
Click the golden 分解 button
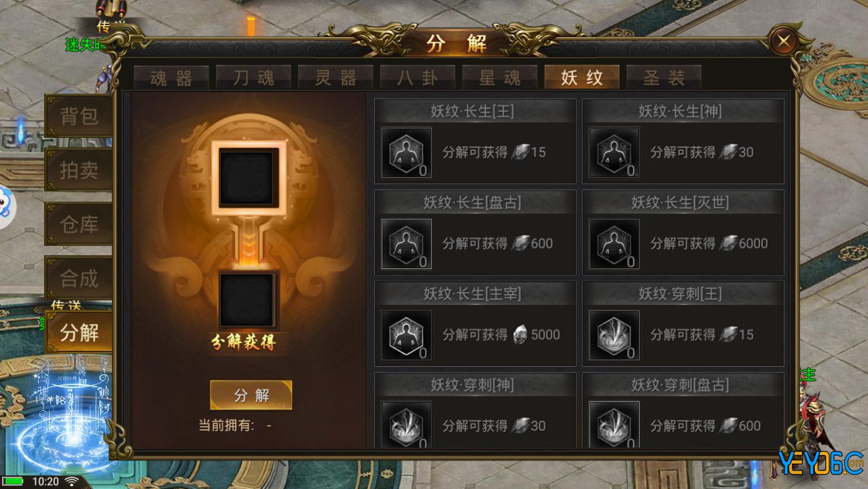pyautogui.click(x=251, y=395)
